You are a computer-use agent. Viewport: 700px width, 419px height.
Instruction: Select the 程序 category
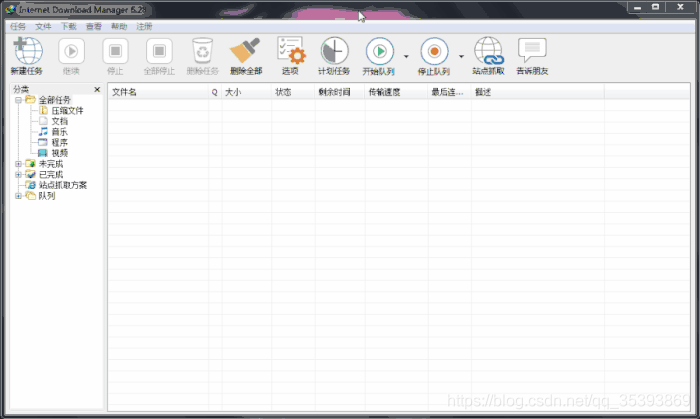point(59,143)
